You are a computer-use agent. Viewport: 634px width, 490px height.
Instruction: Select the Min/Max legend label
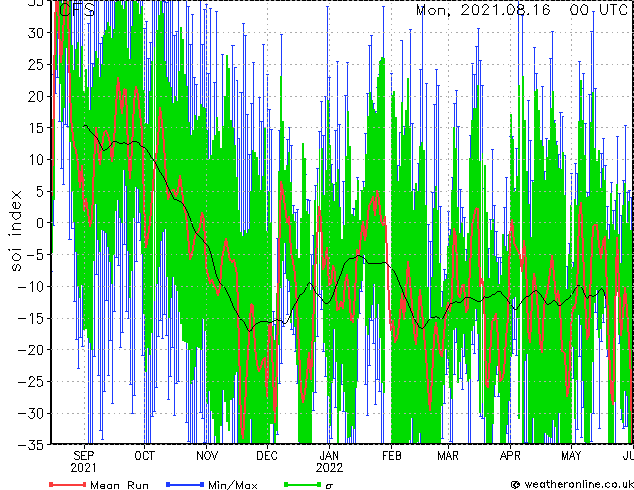tap(233, 484)
